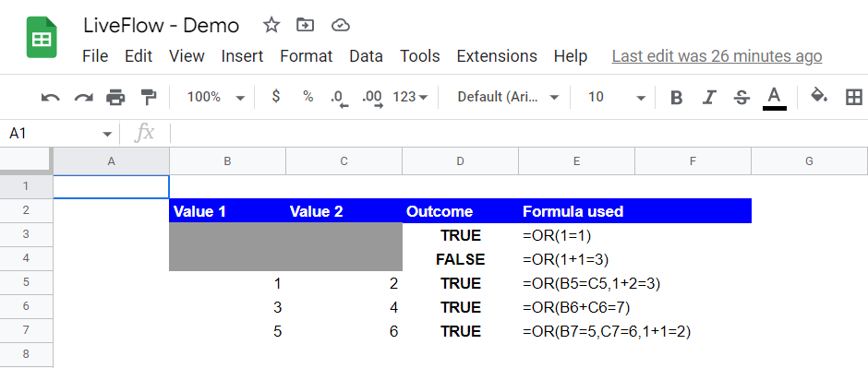Select cell containing =OR(B7=5,C7=6,1+1=2)
868x368 pixels.
tap(576, 331)
